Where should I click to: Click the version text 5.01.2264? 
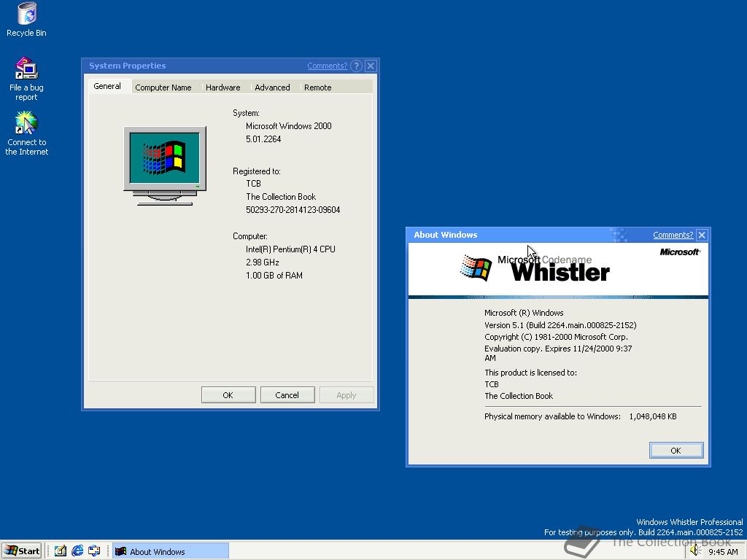click(x=263, y=139)
